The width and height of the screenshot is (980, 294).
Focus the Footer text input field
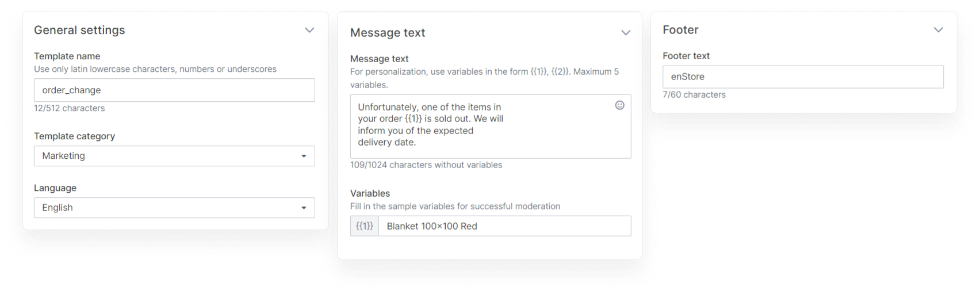(x=803, y=77)
